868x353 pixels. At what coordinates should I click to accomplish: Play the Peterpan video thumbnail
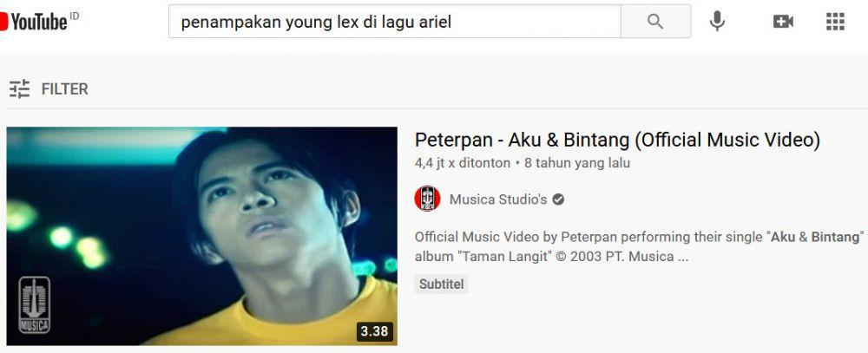tap(202, 236)
